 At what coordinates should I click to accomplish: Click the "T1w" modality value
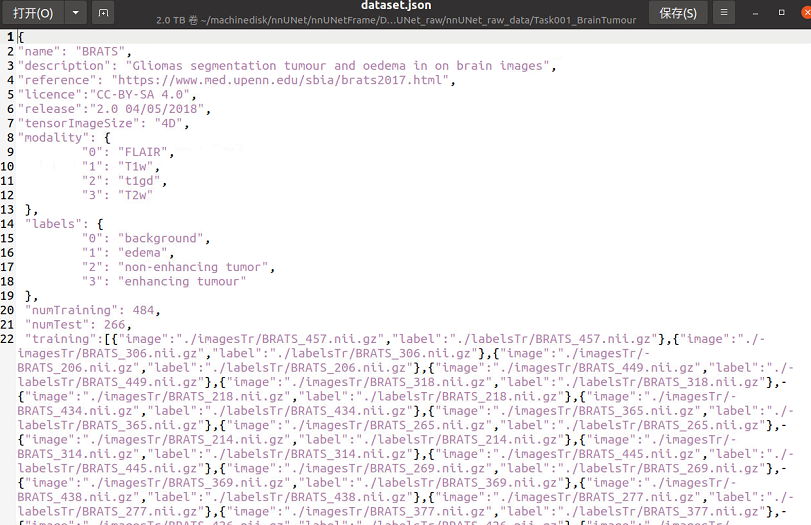point(136,167)
